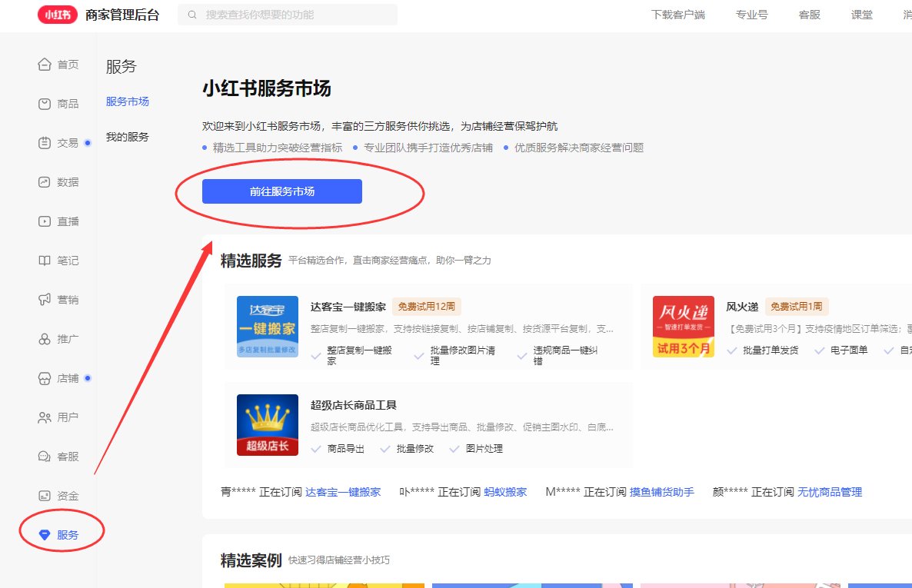Click the 服务 diamond icon
The width and height of the screenshot is (912, 588).
click(x=45, y=535)
